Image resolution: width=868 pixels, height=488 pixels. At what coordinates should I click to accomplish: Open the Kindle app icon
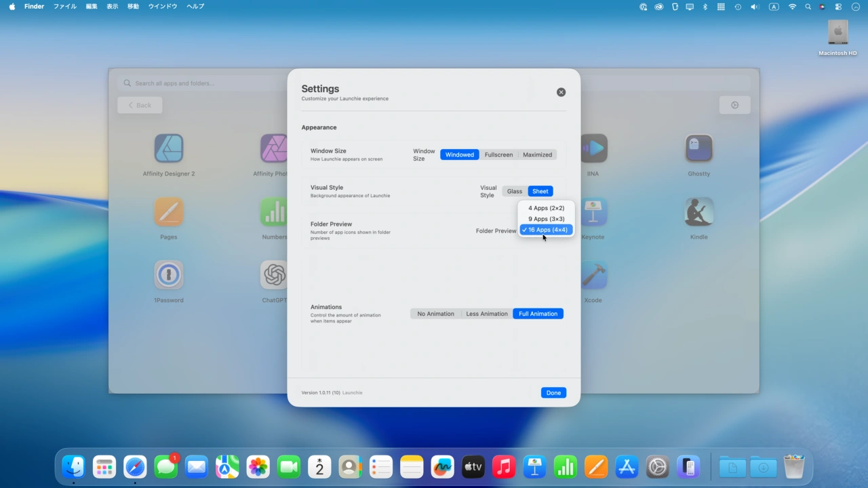(698, 212)
